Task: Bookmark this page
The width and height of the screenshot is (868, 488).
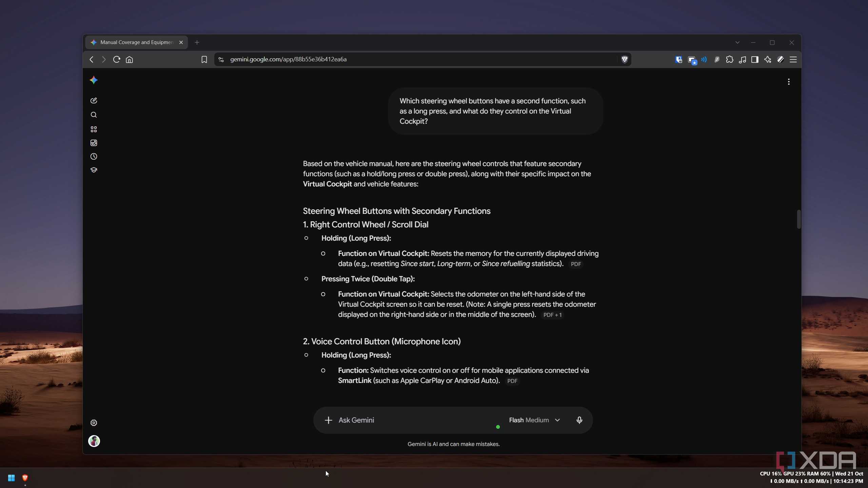Action: point(204,60)
